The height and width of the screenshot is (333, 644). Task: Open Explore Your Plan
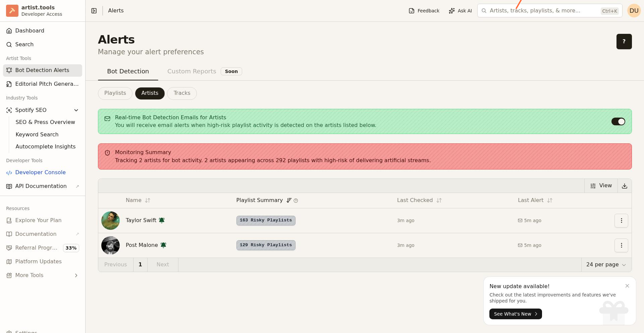coord(43,220)
